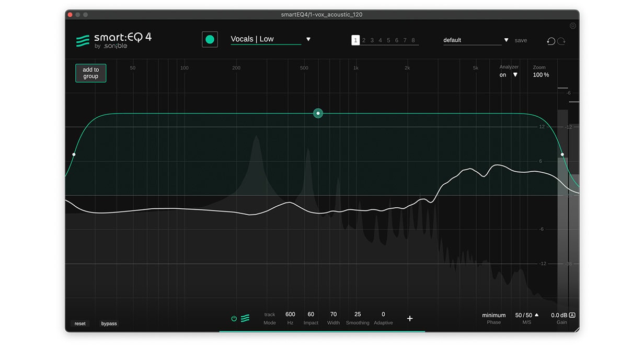Select state slot 3
The width and height of the screenshot is (644, 346).
click(372, 40)
